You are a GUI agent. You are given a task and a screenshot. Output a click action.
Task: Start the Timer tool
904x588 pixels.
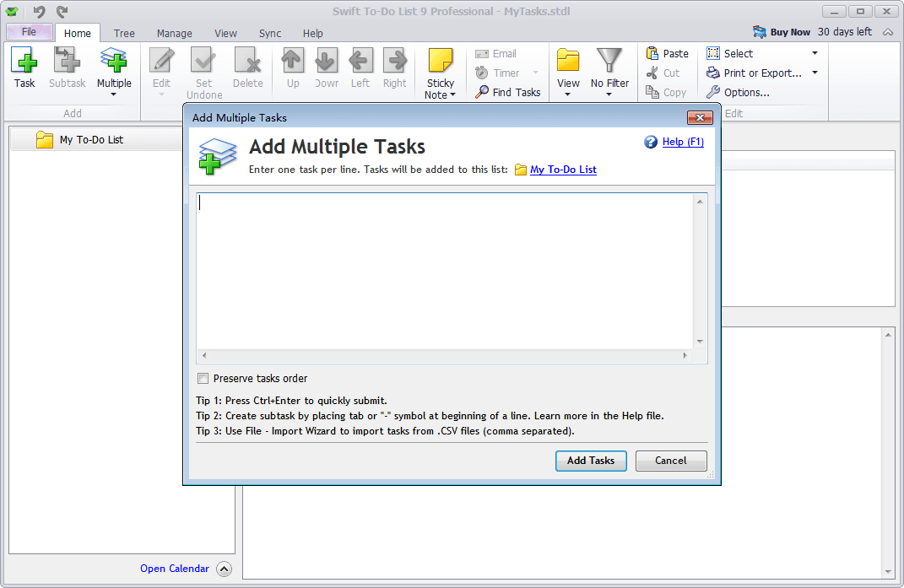click(497, 73)
